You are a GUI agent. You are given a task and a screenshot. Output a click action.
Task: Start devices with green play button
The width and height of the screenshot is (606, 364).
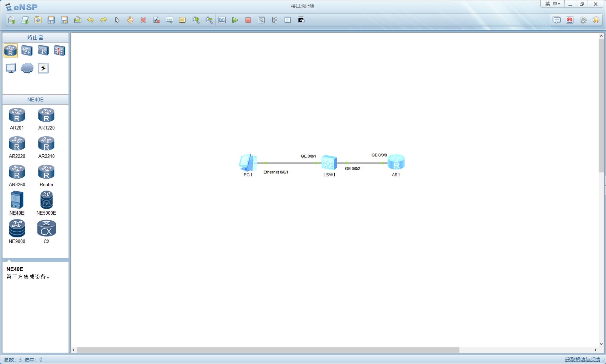pos(235,20)
